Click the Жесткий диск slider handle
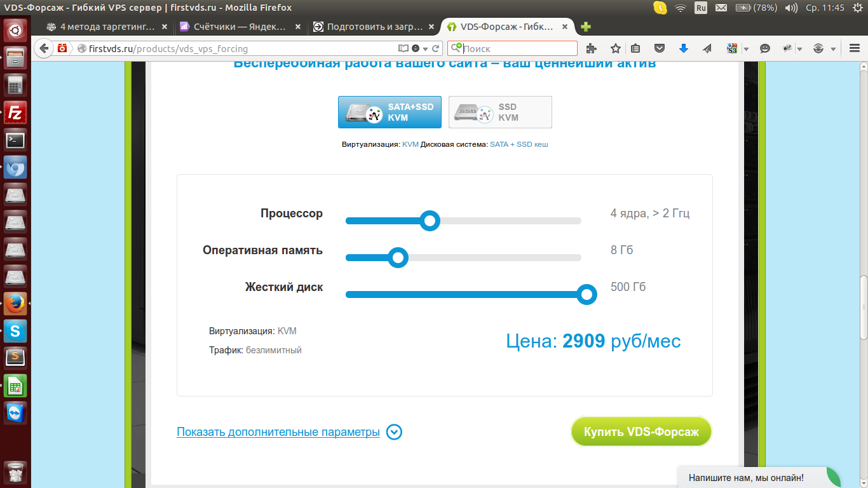The width and height of the screenshot is (868, 488). pyautogui.click(x=587, y=295)
